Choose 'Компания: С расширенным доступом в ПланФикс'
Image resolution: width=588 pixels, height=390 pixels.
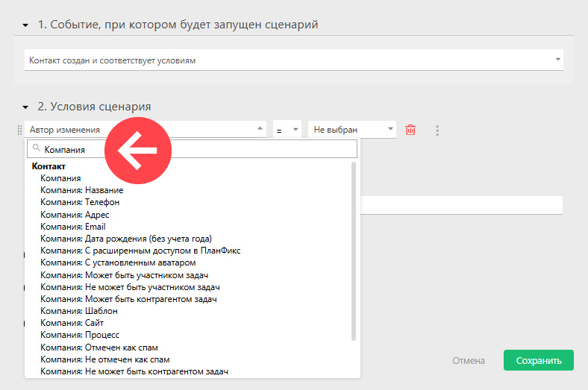coord(140,251)
